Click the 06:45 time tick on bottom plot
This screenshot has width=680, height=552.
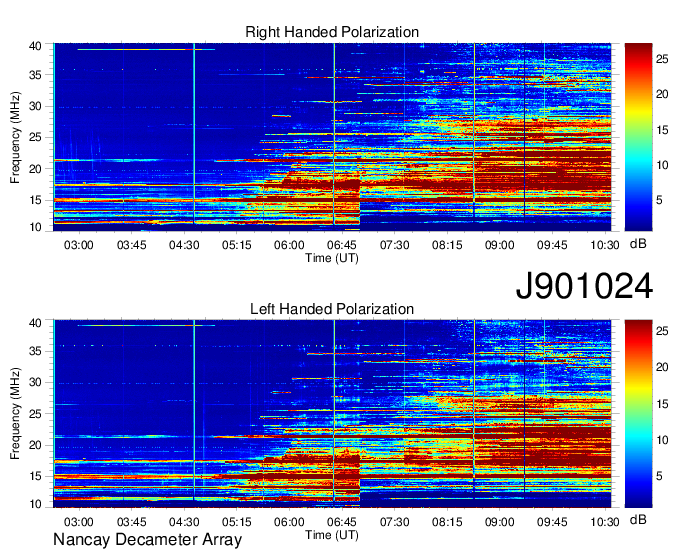pyautogui.click(x=342, y=522)
